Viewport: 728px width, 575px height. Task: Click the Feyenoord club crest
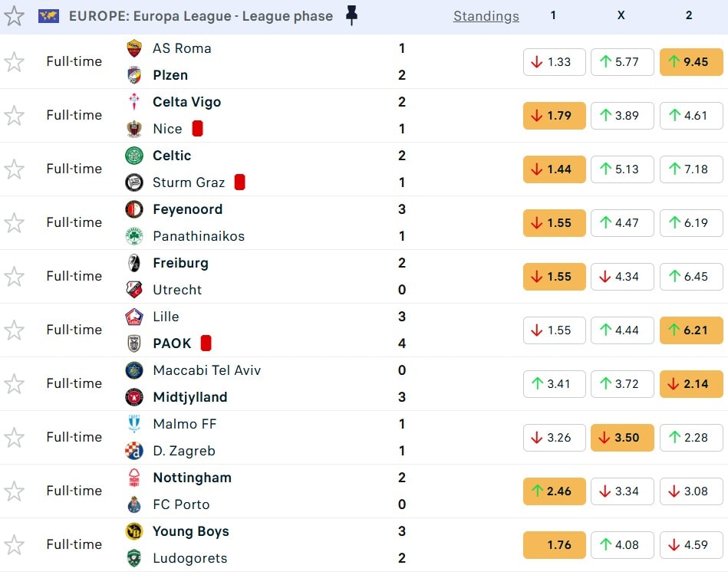[x=134, y=209]
